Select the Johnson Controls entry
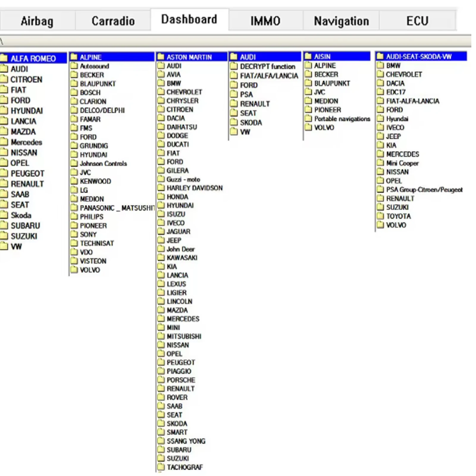Screen dimensions: 476x476 pyautogui.click(x=103, y=164)
